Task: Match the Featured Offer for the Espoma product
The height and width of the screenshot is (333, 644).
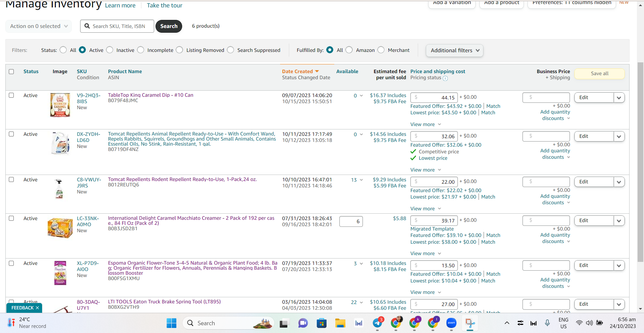Action: [493, 274]
